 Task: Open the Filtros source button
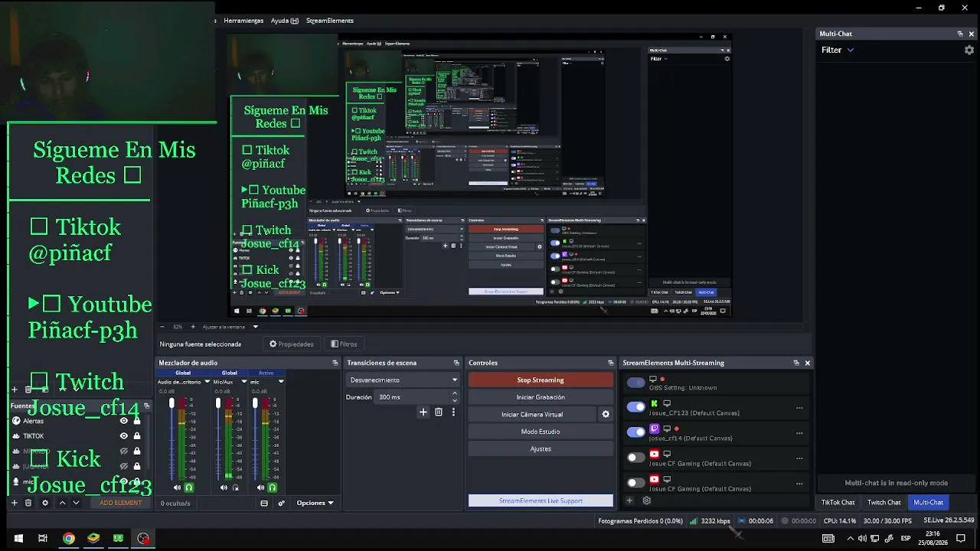[344, 344]
